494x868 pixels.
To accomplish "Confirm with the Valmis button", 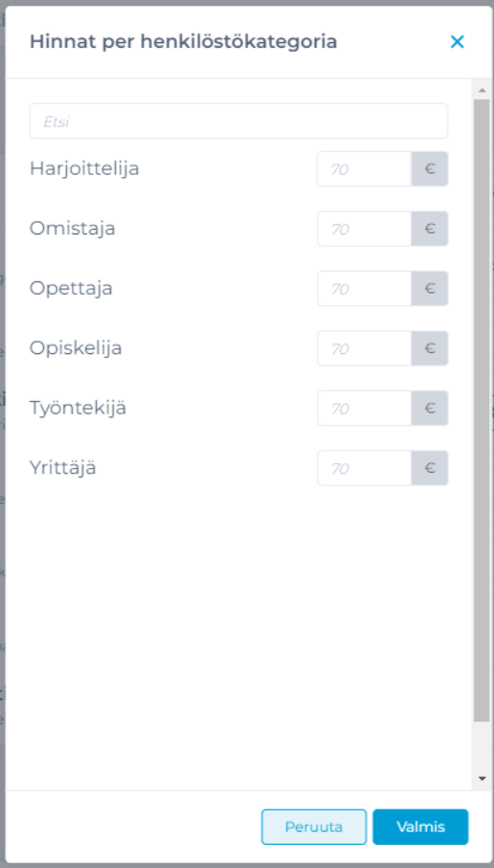I will point(420,827).
